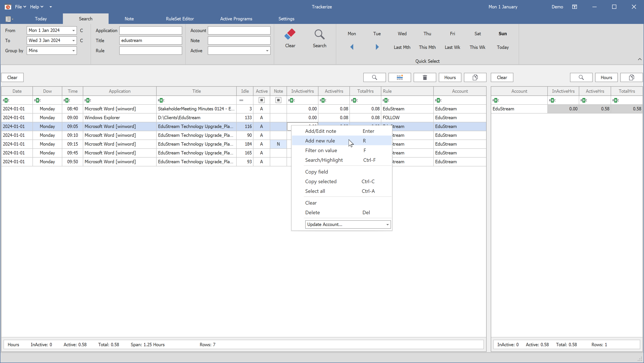Choose Add/Edit note in context menu
Viewport: 644px width, 363px height.
point(341,131)
